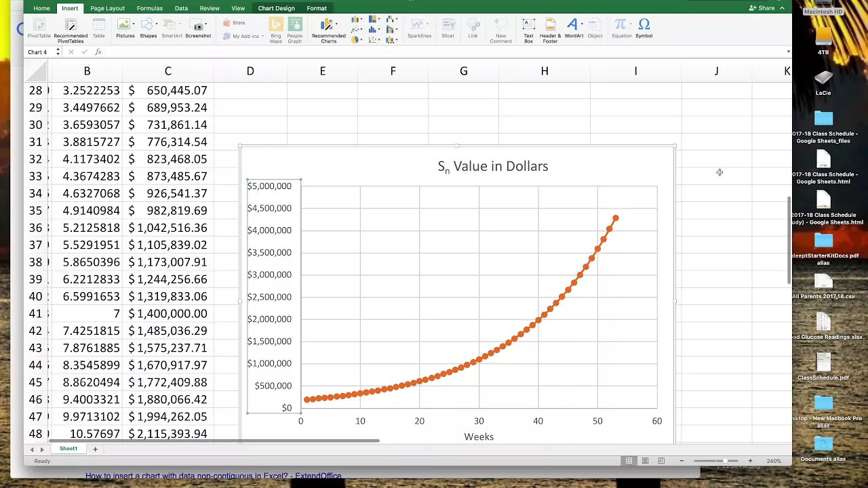Open the Data tab
This screenshot has width=868, height=488.
click(181, 8)
